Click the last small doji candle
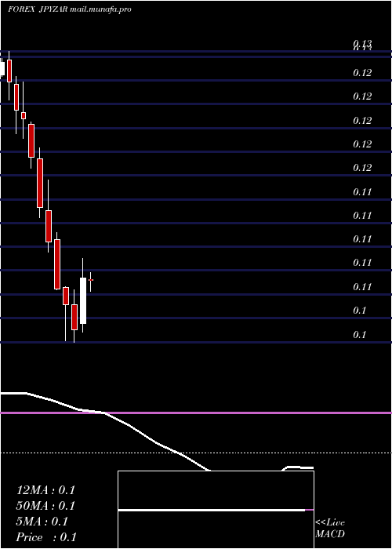392x549 pixels. (91, 280)
